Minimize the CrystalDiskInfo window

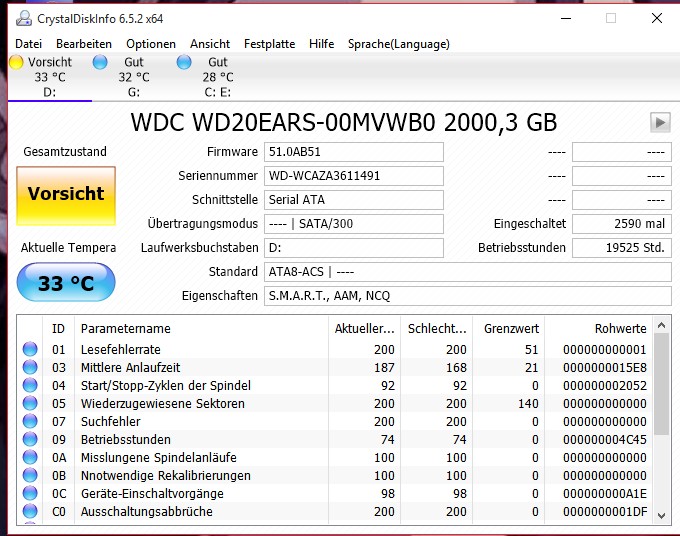coord(566,19)
